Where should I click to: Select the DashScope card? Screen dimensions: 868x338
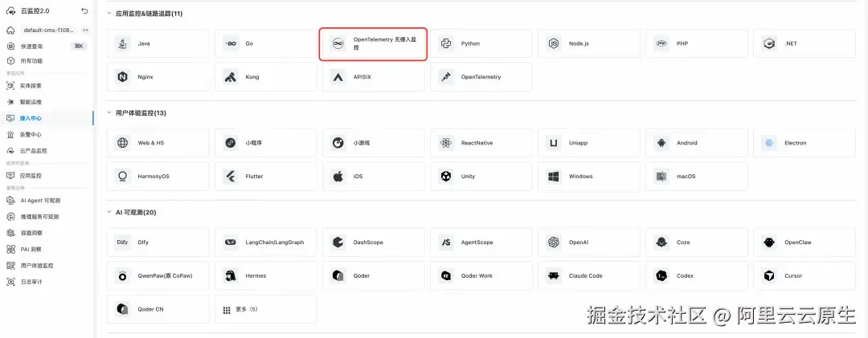374,242
